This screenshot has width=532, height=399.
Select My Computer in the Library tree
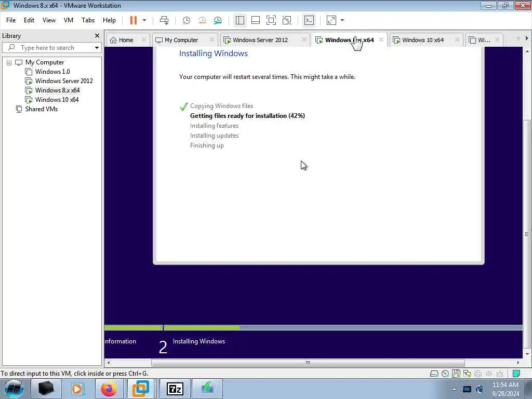coord(45,62)
